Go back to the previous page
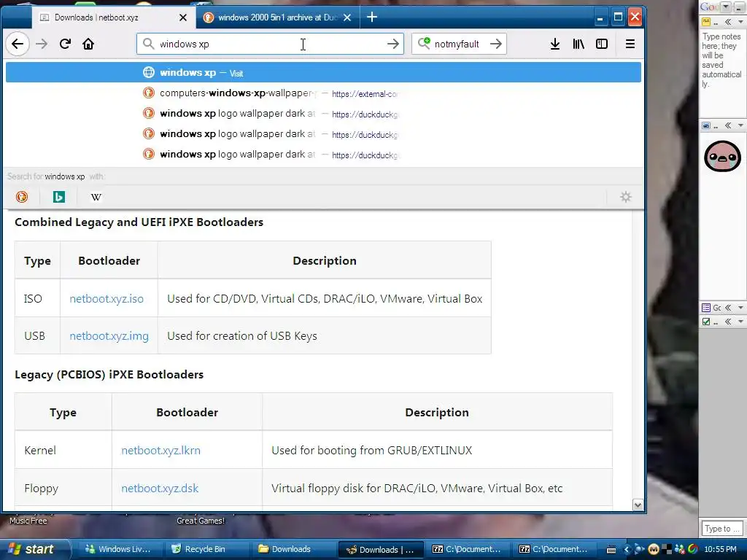Image resolution: width=747 pixels, height=560 pixels. (x=18, y=44)
